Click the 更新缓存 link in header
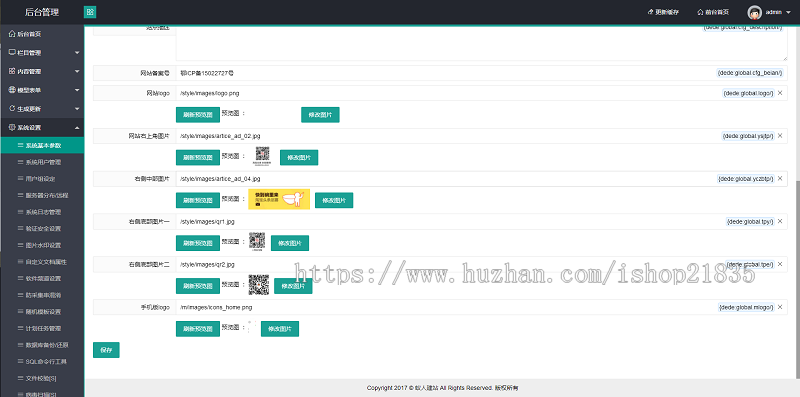This screenshot has height=397, width=800. 663,12
